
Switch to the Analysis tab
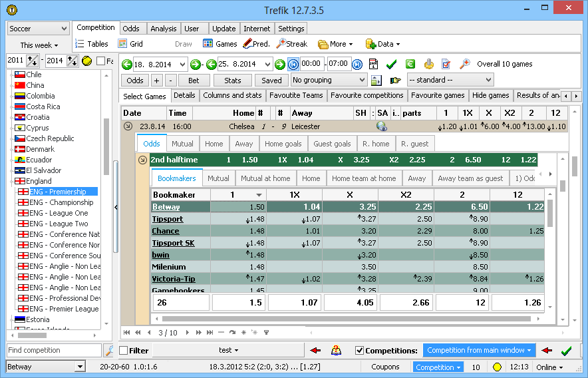tap(163, 29)
